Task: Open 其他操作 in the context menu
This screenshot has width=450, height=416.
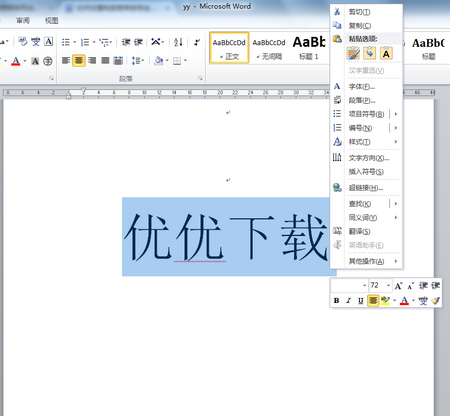Action: point(367,261)
